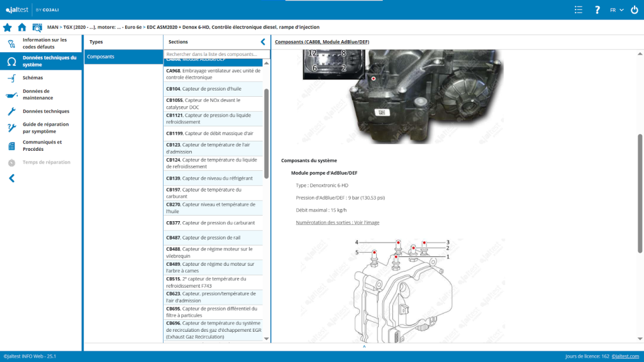This screenshot has height=362, width=644.
Task: Expand the bottom panel with the up caret
Action: 364,346
